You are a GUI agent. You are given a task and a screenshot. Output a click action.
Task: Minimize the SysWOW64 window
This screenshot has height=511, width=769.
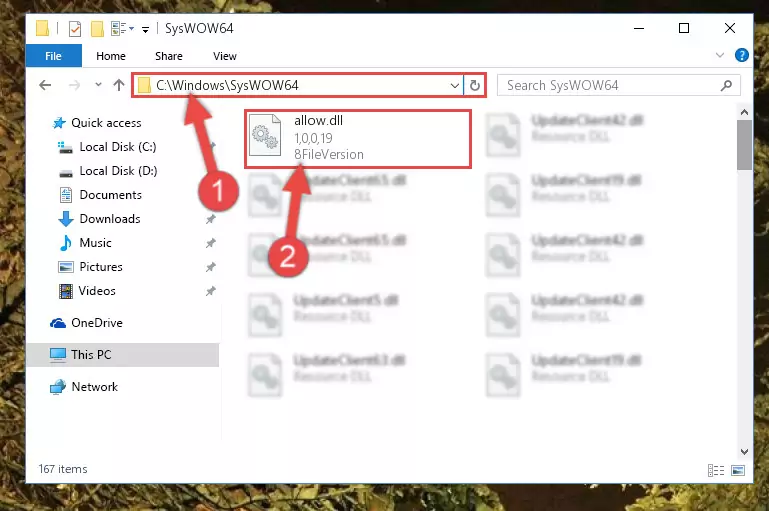[639, 28]
